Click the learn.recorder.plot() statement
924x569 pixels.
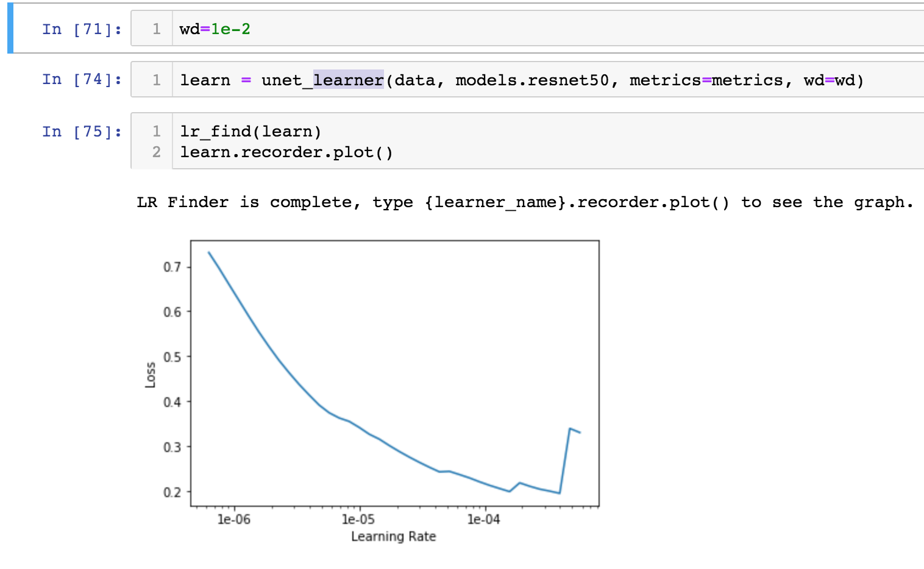[286, 152]
